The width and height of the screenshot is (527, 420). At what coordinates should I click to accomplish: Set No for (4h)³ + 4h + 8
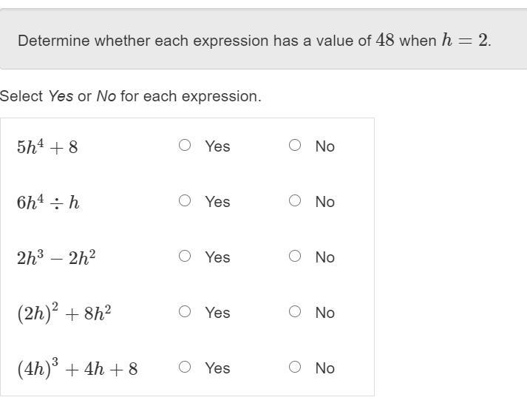(x=295, y=367)
